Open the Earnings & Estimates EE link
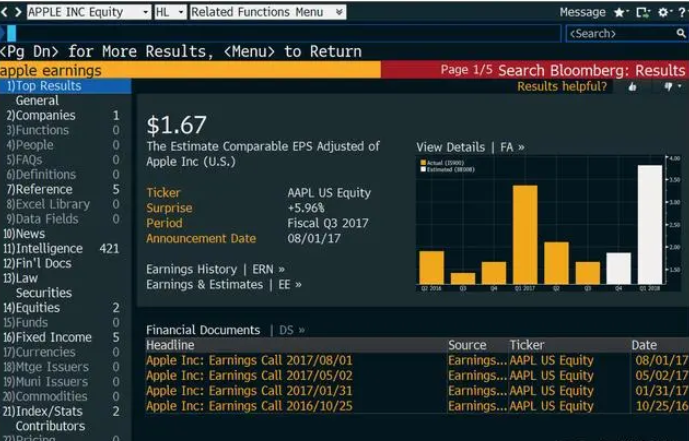 tap(224, 285)
